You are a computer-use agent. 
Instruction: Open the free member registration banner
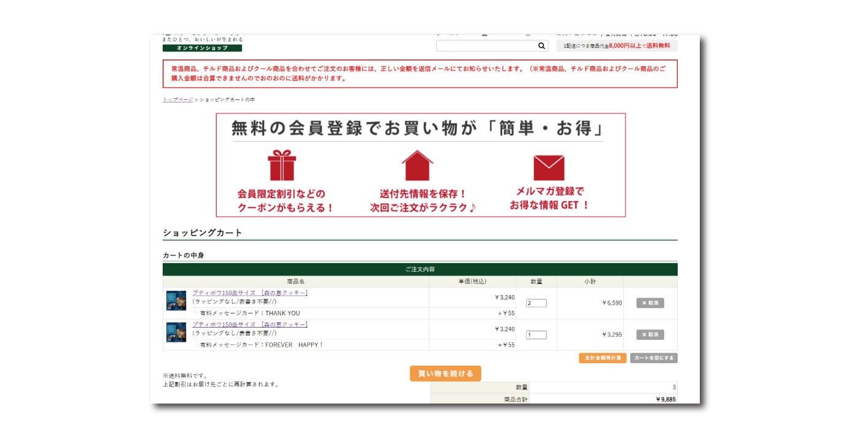[x=420, y=165]
